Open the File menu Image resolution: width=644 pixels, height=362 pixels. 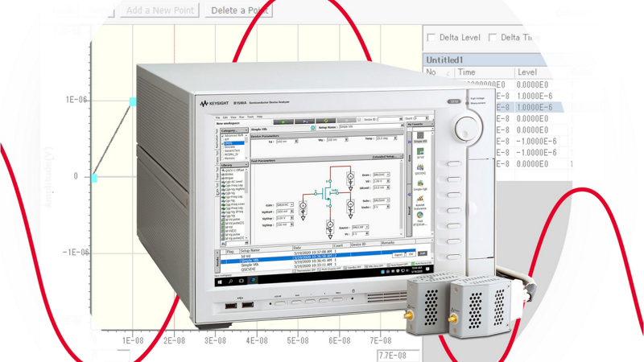[x=218, y=117]
